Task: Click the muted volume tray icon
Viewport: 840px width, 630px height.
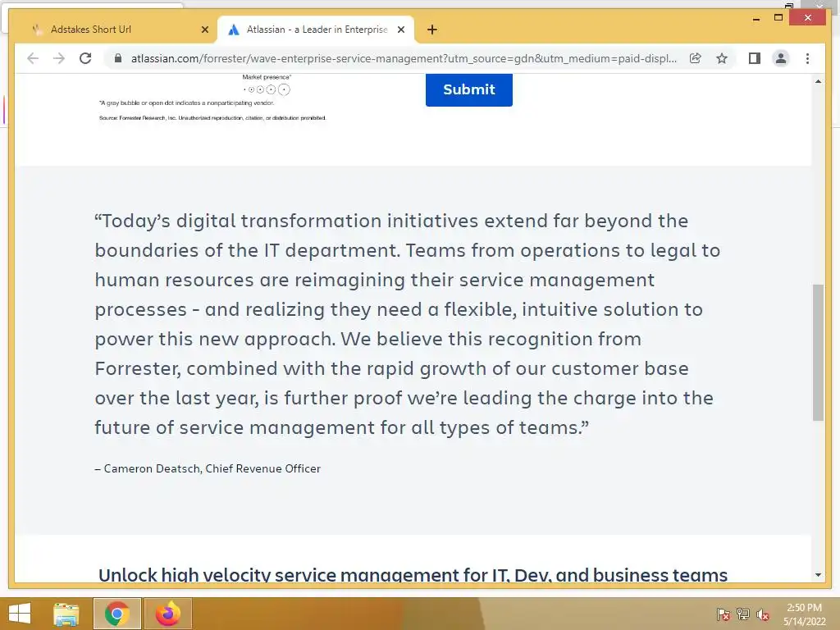Action: (763, 614)
